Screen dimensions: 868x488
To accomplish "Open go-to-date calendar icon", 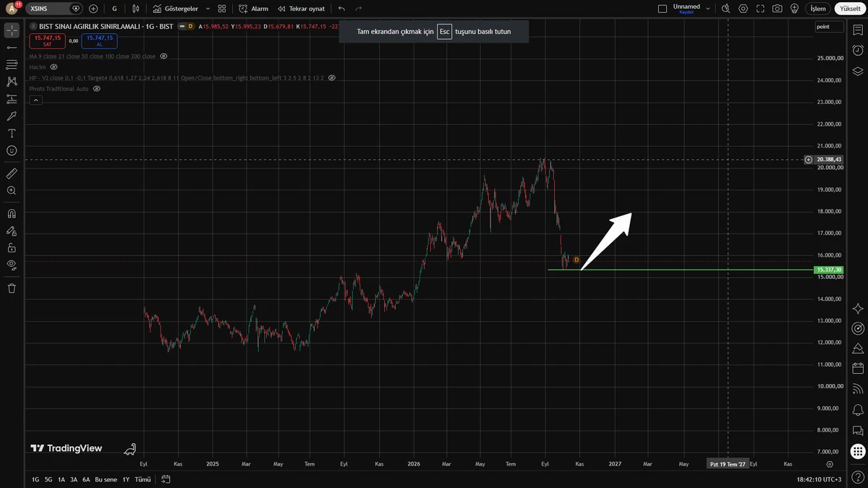I will pyautogui.click(x=166, y=479).
